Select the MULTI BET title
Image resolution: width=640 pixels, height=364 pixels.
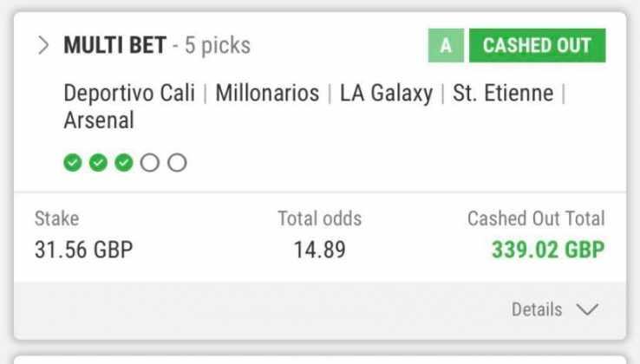[114, 46]
